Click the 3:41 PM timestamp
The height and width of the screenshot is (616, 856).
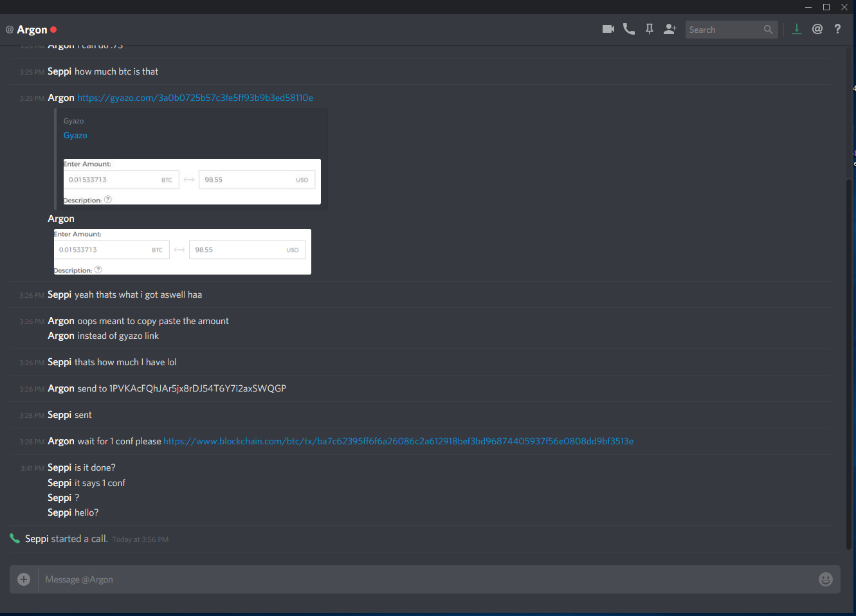coord(32,468)
